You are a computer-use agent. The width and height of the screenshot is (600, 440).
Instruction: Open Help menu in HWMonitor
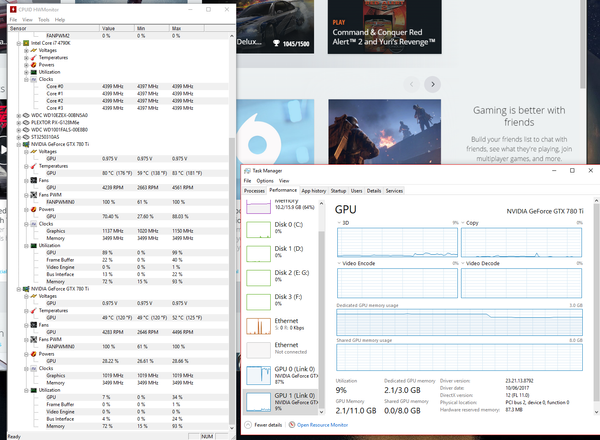tap(60, 20)
